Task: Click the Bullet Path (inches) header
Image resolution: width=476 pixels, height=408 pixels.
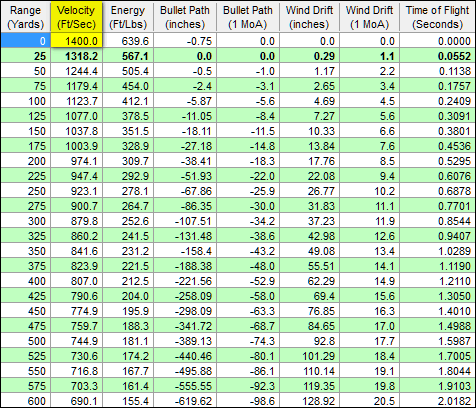Action: tap(185, 17)
